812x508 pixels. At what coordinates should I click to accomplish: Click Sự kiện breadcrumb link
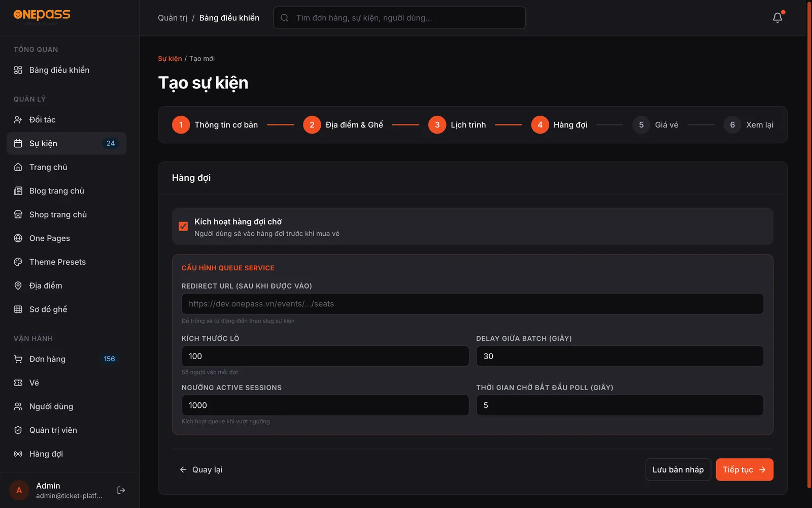click(170, 58)
